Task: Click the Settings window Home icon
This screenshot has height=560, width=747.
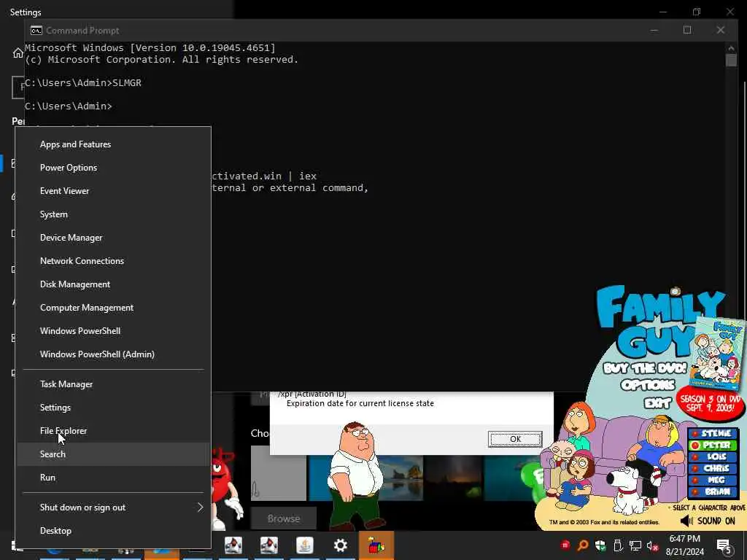Action: [18, 52]
